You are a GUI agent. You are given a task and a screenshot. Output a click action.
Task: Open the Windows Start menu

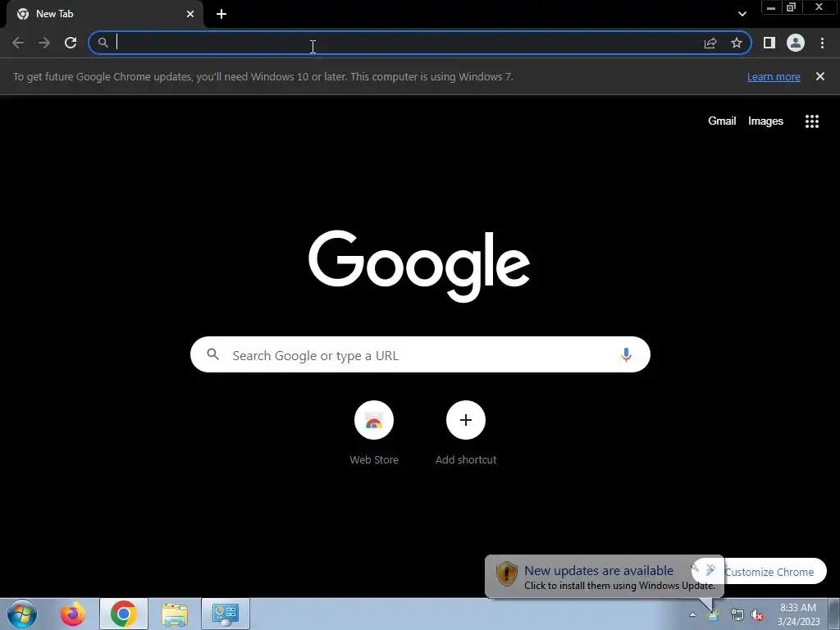(22, 614)
